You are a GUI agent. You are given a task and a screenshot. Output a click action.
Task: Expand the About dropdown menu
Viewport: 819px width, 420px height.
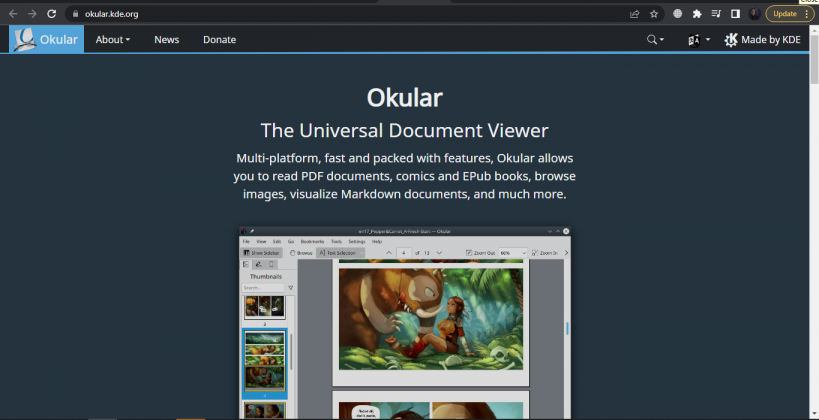[x=113, y=40]
